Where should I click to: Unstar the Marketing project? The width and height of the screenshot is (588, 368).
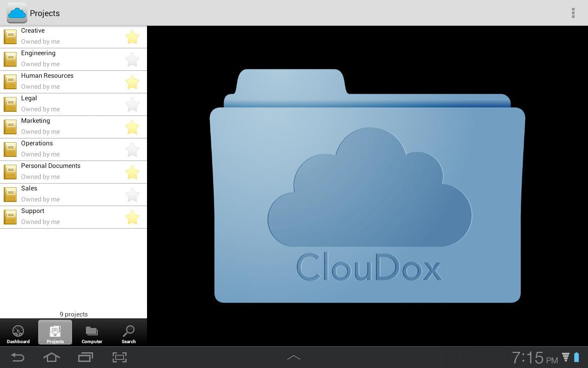[132, 127]
